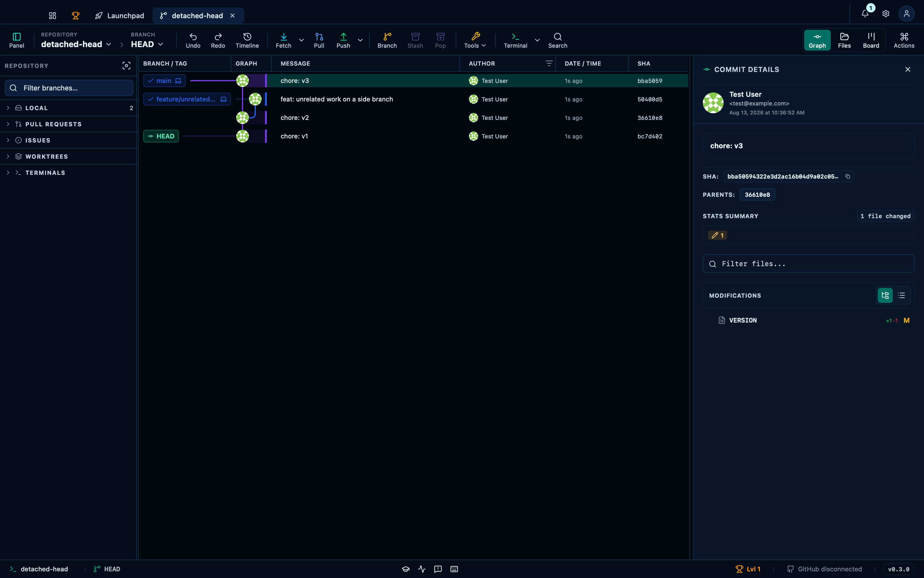Close the detached-head tab

[232, 16]
